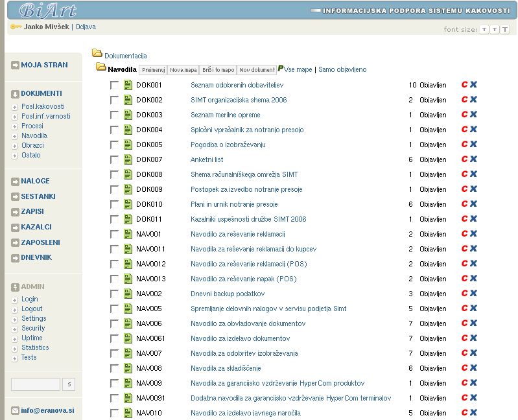This screenshot has width=518, height=420.
Task: Open the SIMT organizacijska shema 2006 link
Action: pyautogui.click(x=239, y=100)
